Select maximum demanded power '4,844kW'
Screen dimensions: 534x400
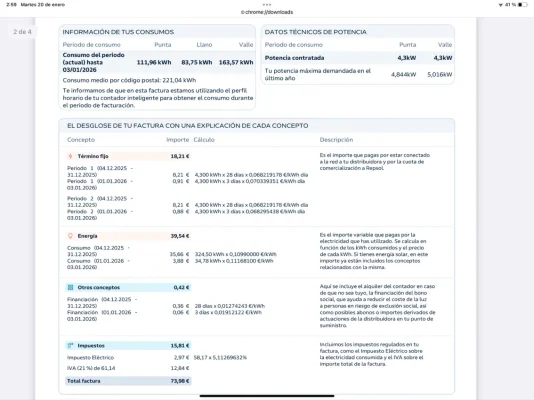point(404,75)
